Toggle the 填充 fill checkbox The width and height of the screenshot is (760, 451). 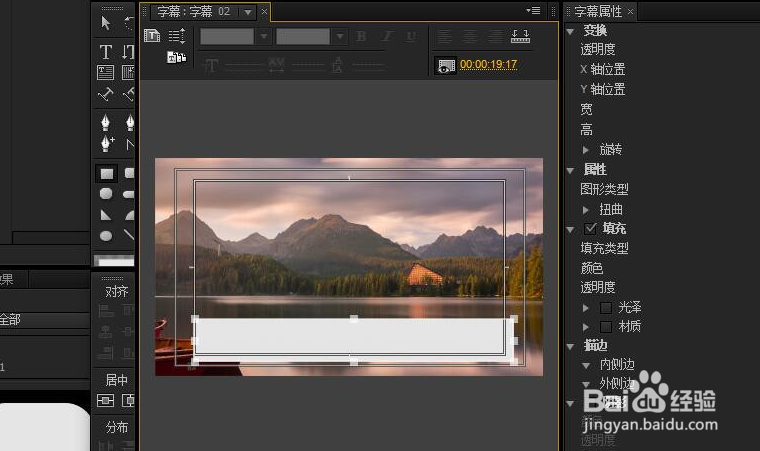[590, 228]
